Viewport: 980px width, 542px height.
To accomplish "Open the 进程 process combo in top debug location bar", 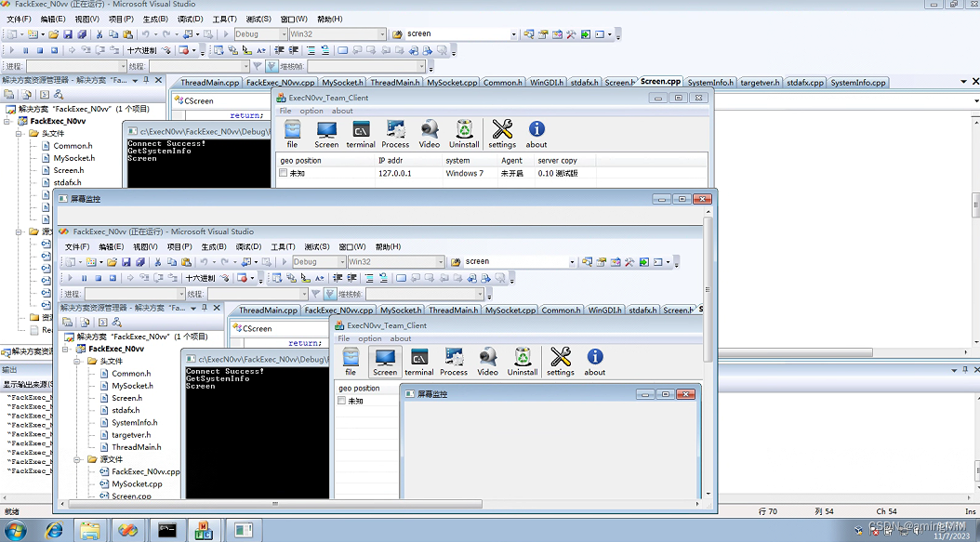I will click(x=76, y=66).
